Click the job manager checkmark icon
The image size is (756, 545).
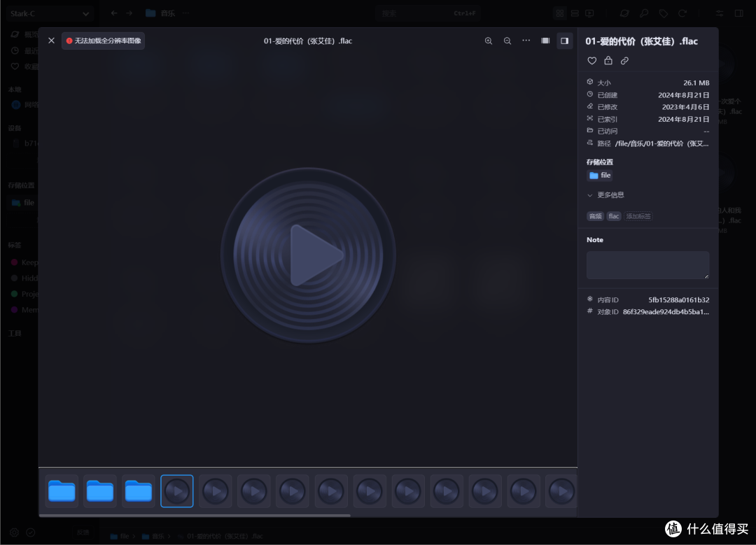(30, 532)
